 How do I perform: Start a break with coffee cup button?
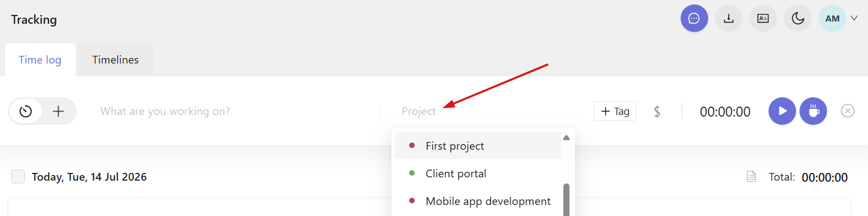[x=813, y=111]
